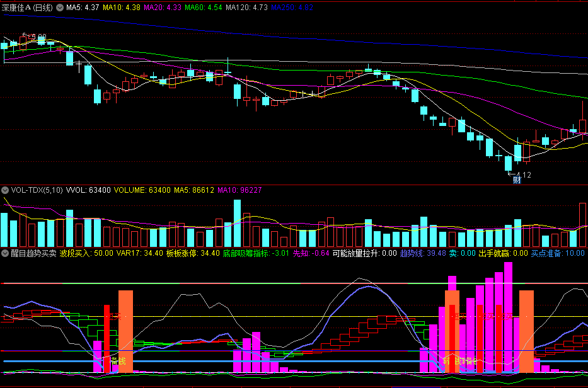This screenshot has height=388, width=588.
Task: Click the MA20: 4.33 label
Action: pos(163,8)
